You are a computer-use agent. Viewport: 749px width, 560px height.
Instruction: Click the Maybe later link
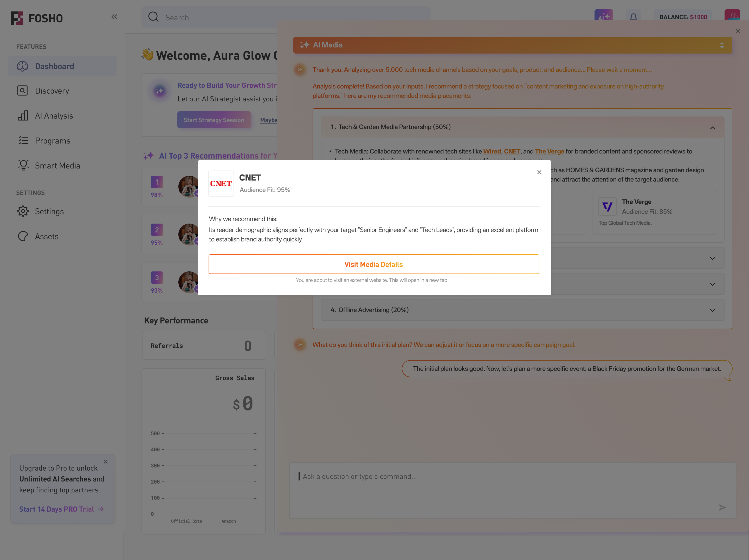pyautogui.click(x=268, y=120)
